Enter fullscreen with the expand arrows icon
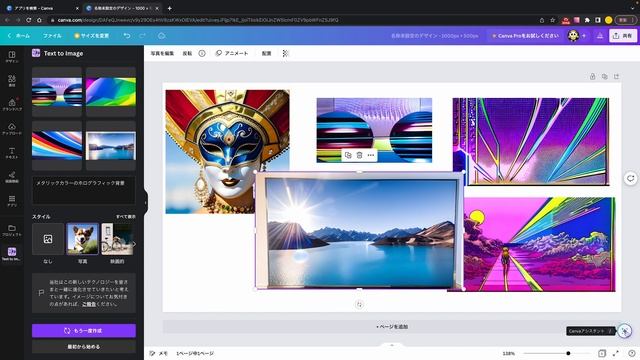The image size is (640, 360). pos(616,353)
